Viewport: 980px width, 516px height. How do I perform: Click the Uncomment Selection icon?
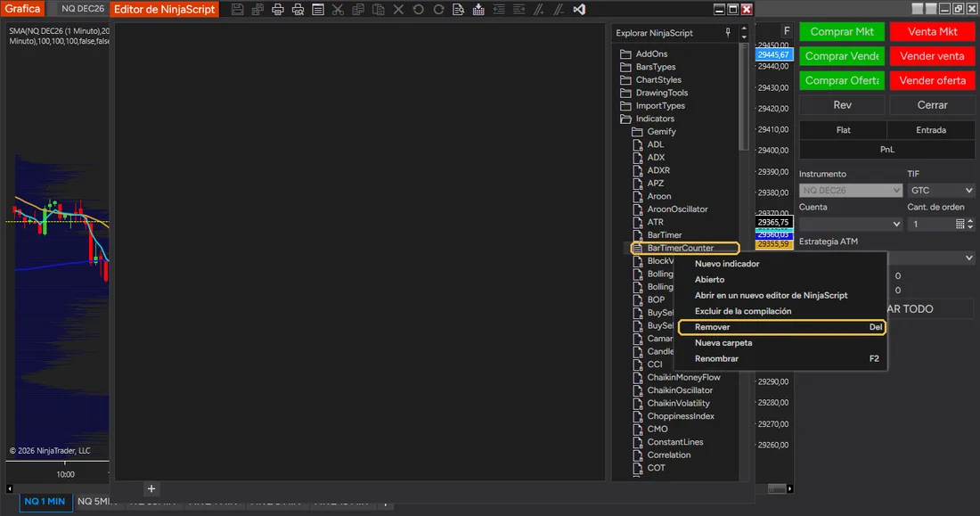point(559,10)
